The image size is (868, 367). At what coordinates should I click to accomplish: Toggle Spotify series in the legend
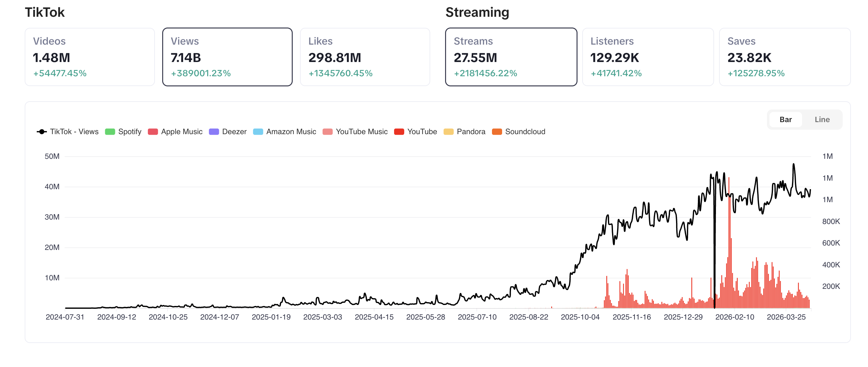click(x=123, y=132)
